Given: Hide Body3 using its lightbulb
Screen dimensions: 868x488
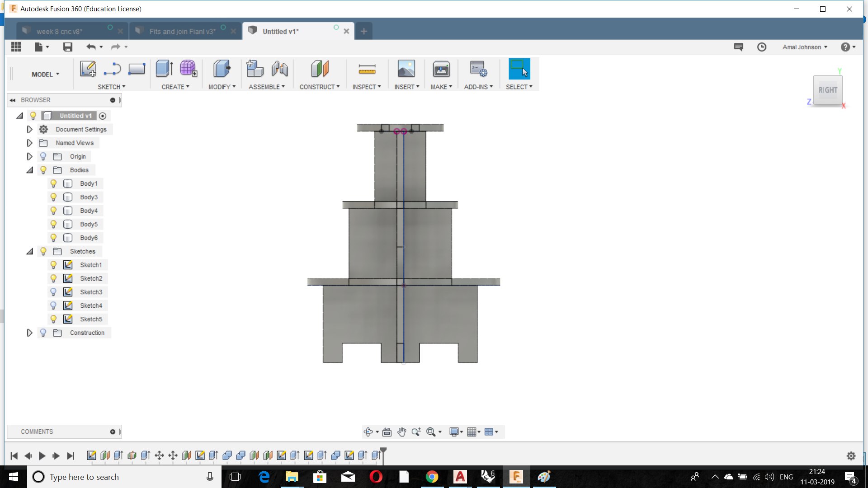Looking at the screenshot, I should (53, 197).
